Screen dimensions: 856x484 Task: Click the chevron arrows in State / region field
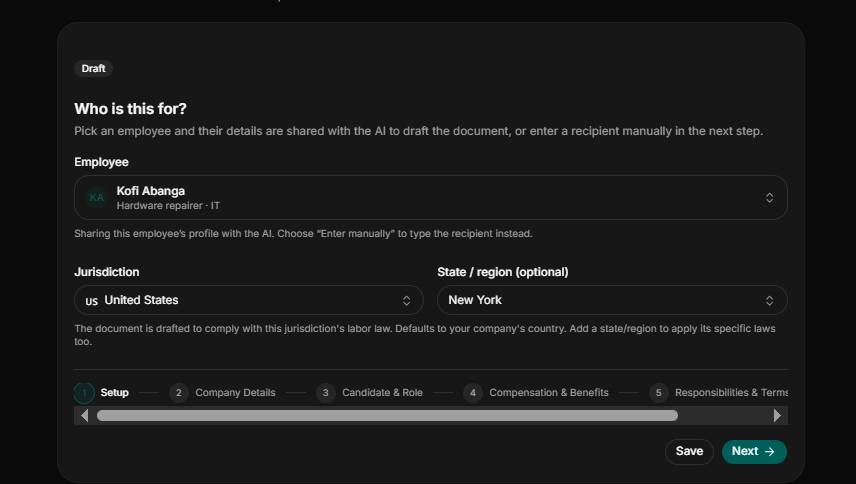tap(769, 301)
